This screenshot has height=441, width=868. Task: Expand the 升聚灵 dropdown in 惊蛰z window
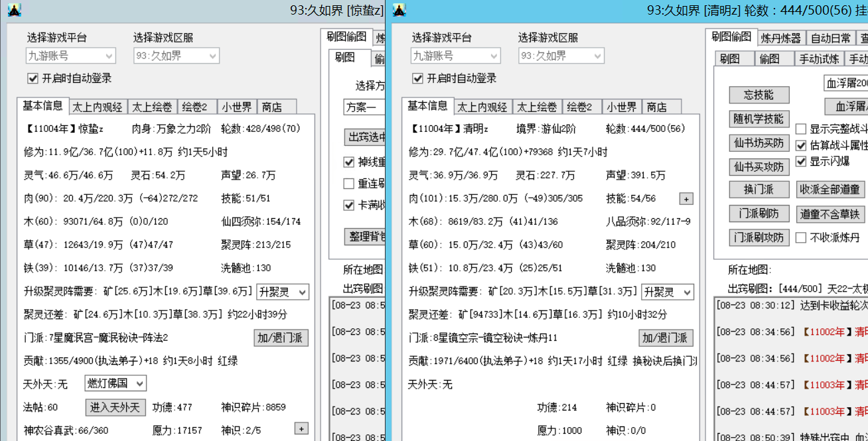[x=282, y=292]
